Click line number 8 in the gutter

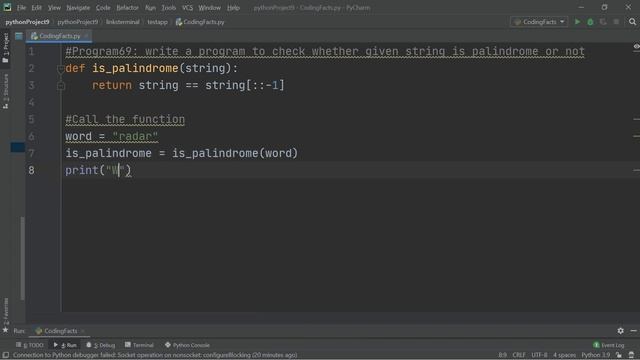(x=31, y=170)
